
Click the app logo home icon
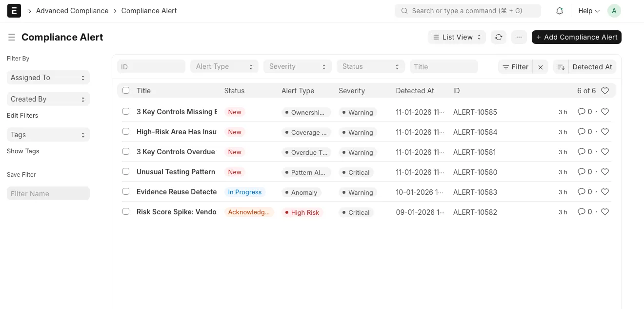click(14, 11)
